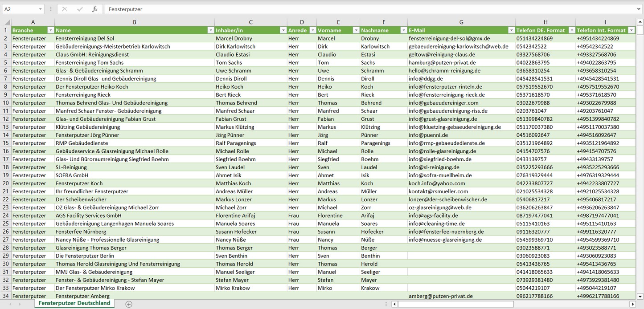Click the Enter checkmark icon in formula bar

tap(80, 9)
